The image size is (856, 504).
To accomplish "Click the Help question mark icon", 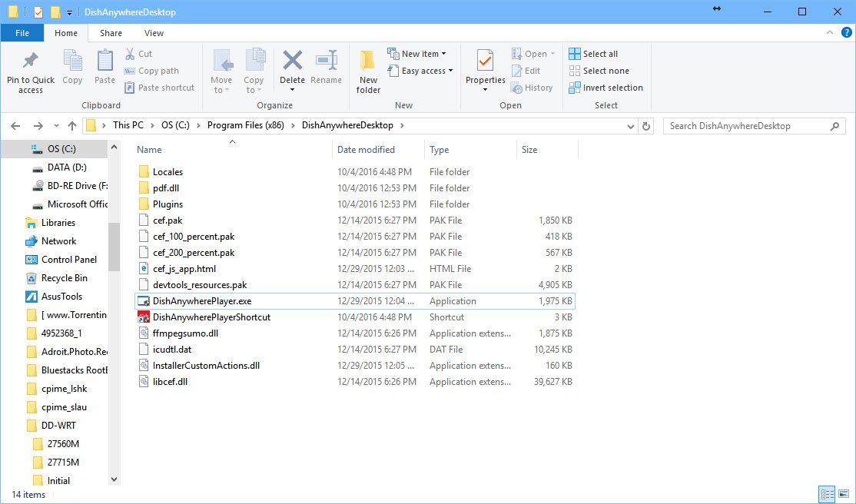I will 846,33.
